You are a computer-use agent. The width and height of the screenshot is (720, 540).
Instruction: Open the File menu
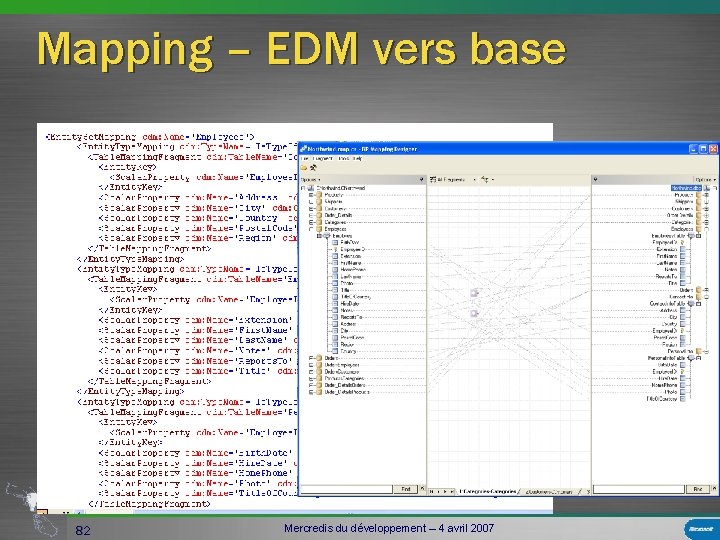304,158
